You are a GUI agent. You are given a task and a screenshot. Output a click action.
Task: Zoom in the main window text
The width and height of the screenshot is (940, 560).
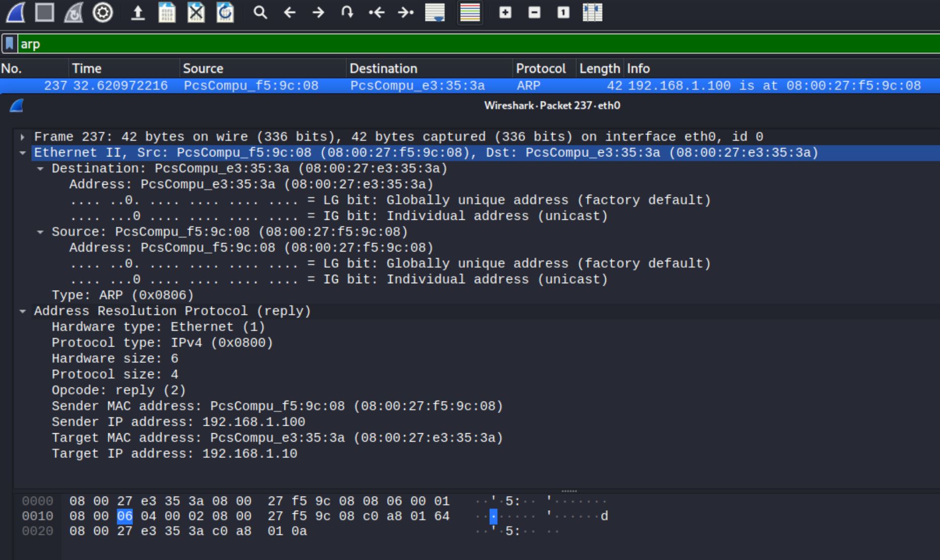click(x=505, y=13)
